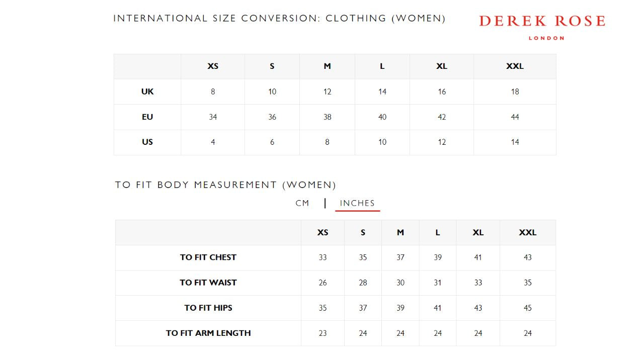This screenshot has width=644, height=362.
Task: Switch to the CM measurement tab
Action: pyautogui.click(x=302, y=203)
